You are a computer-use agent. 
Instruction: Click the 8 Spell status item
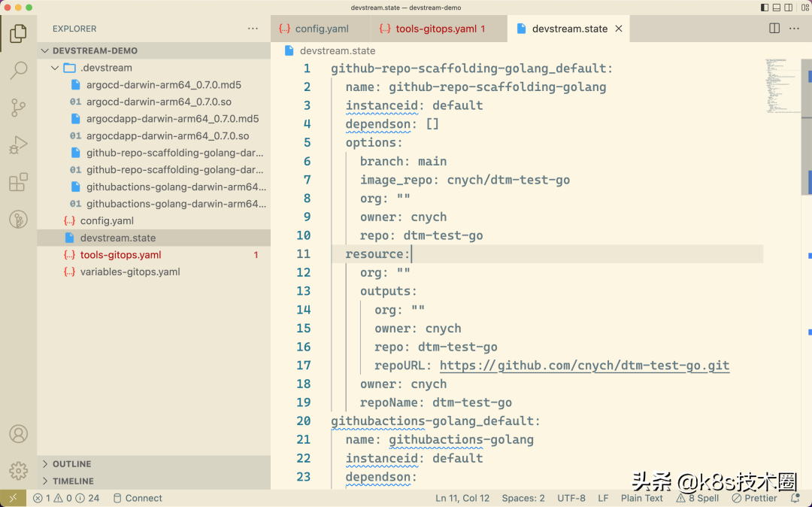coord(697,498)
